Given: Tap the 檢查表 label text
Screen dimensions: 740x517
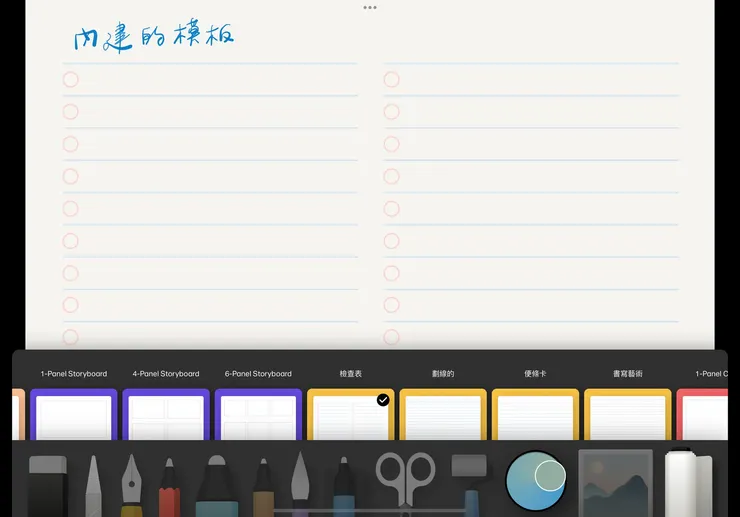Looking at the screenshot, I should (x=351, y=373).
